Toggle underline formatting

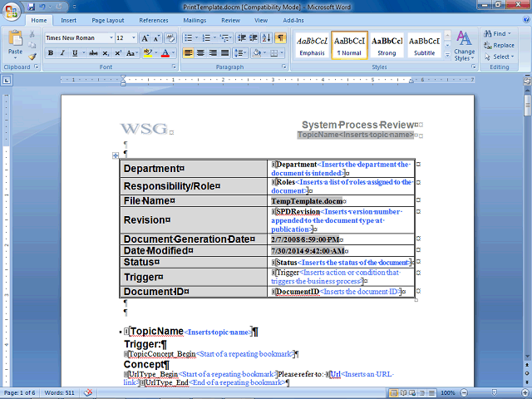coord(75,53)
